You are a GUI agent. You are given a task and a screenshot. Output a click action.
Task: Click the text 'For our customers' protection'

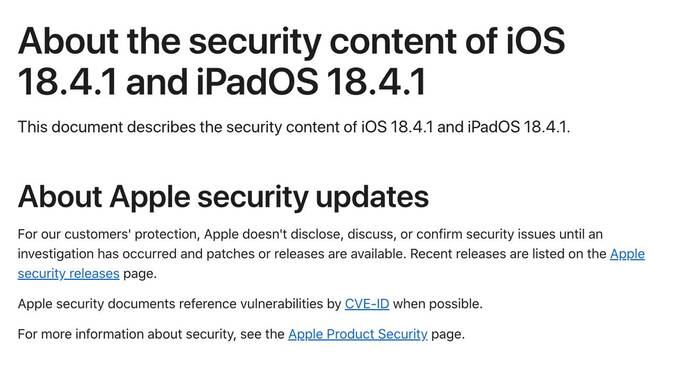[108, 234]
